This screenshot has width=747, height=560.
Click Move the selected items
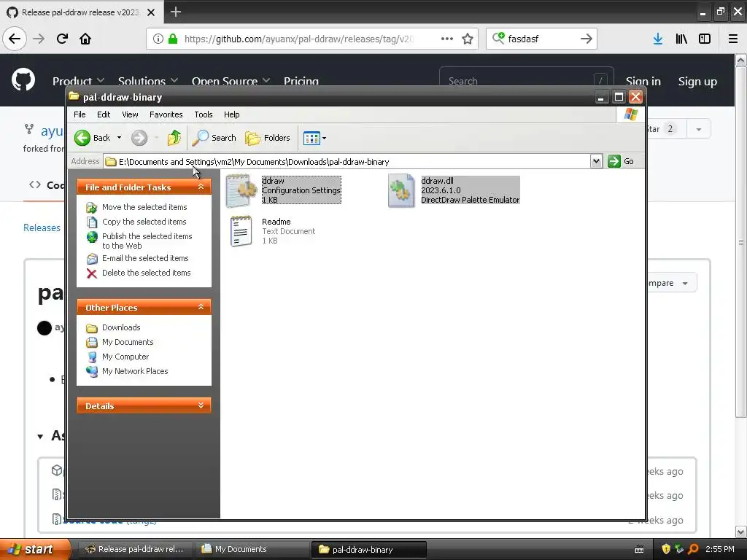coord(144,207)
